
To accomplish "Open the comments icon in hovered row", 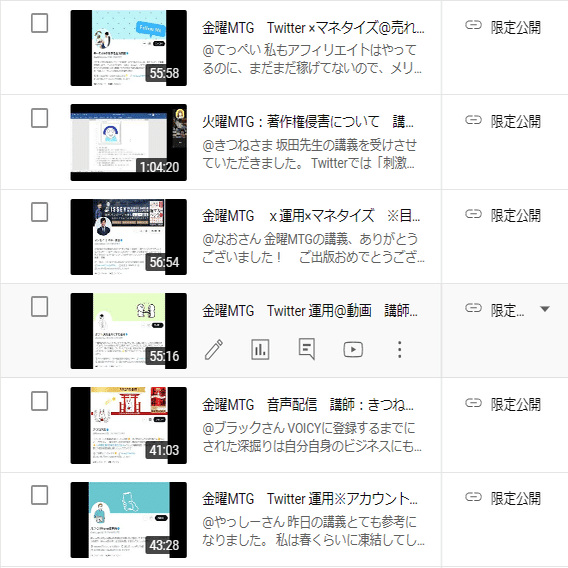I will (x=307, y=350).
